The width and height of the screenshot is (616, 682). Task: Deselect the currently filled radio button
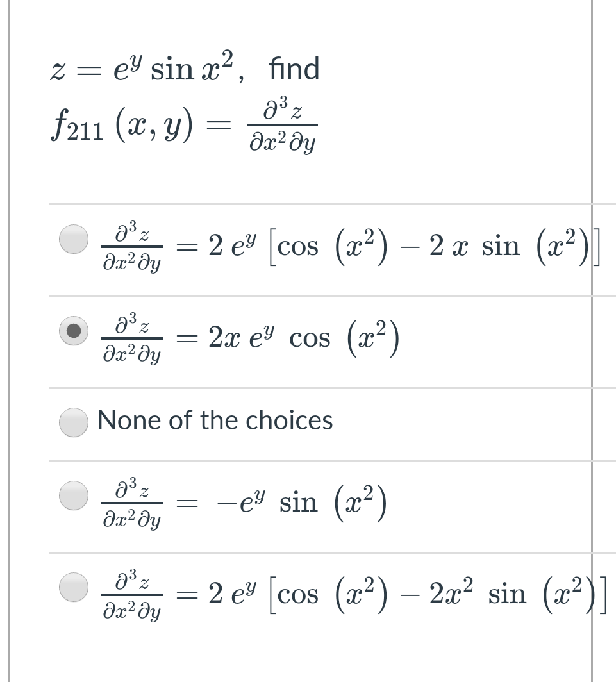[73, 331]
